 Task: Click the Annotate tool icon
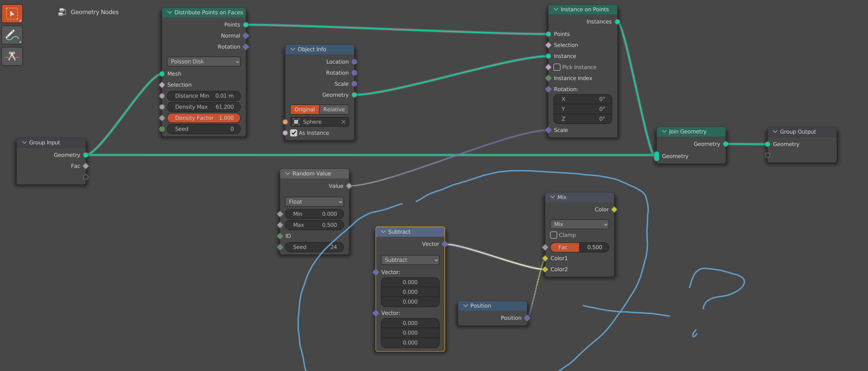[12, 35]
